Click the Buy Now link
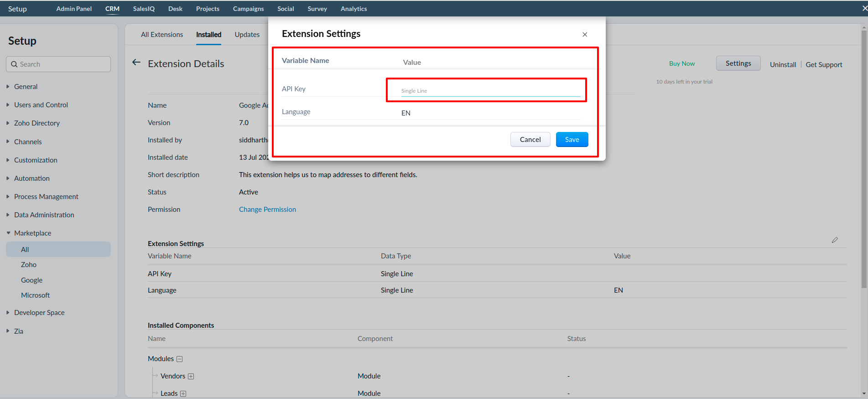This screenshot has width=868, height=399. [682, 63]
